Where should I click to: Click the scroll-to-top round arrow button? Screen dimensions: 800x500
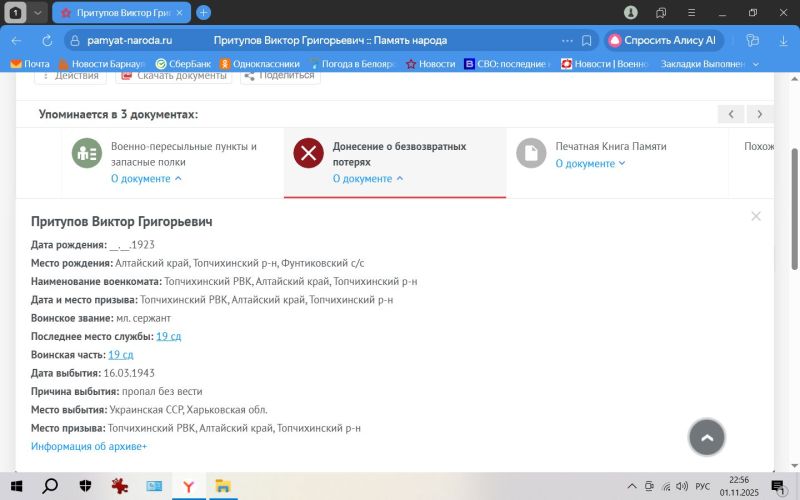[x=706, y=437]
